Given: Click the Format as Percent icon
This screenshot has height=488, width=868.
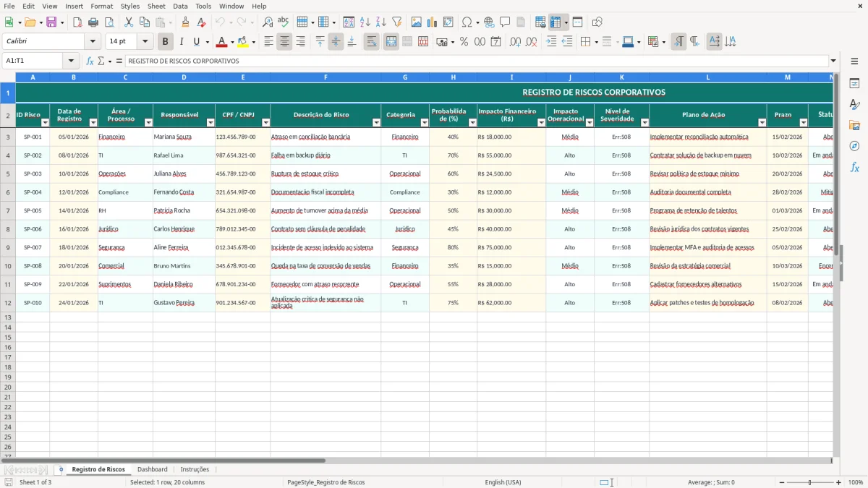Looking at the screenshot, I should [464, 42].
